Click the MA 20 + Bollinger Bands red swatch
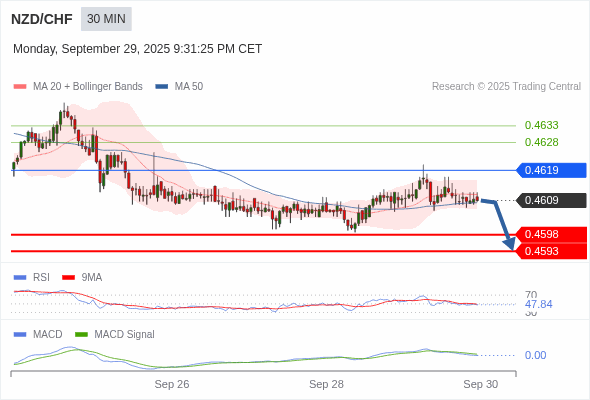590x400 pixels. pos(20,87)
